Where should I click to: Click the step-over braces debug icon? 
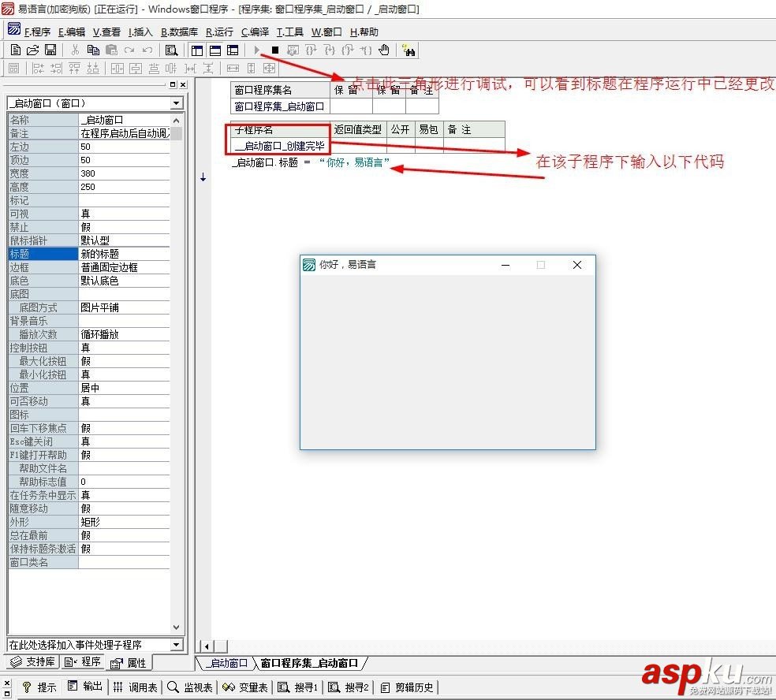(311, 50)
